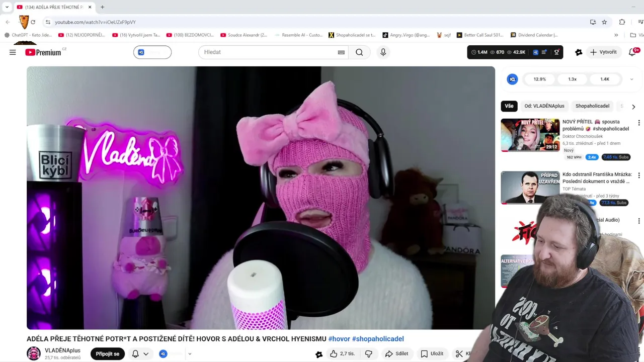Screen dimensions: 644x362
Task: Open the vidIQ list icon in stats bar
Action: pos(544,52)
